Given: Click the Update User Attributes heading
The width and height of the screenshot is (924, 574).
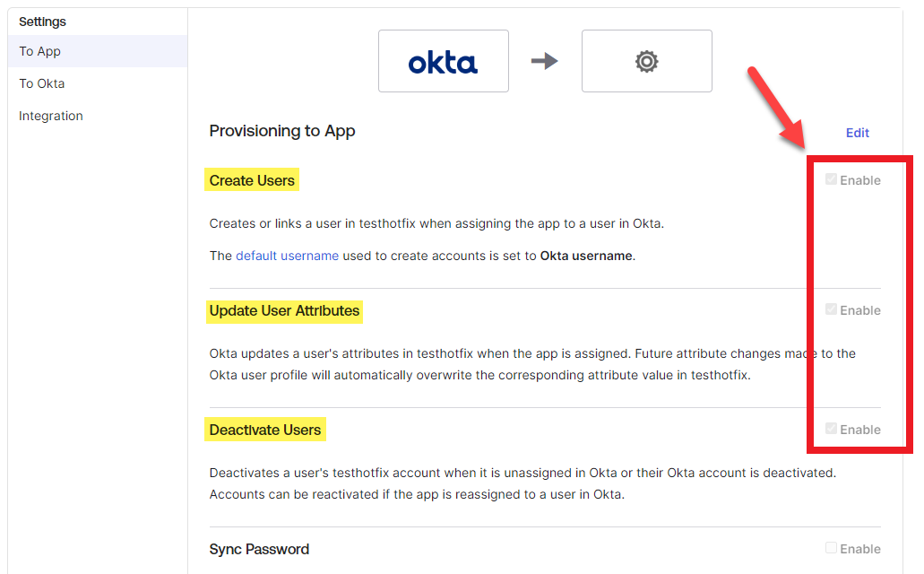Looking at the screenshot, I should [x=284, y=311].
